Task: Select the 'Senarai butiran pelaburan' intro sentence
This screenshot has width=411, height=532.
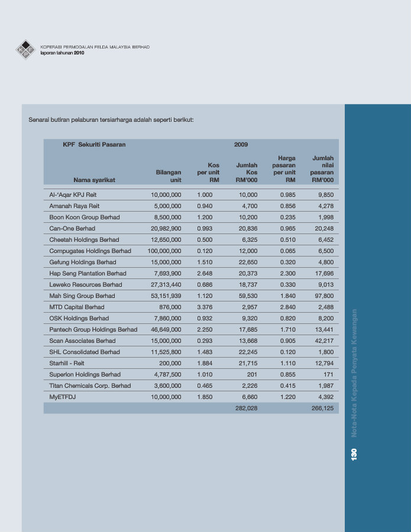Action: [x=111, y=120]
